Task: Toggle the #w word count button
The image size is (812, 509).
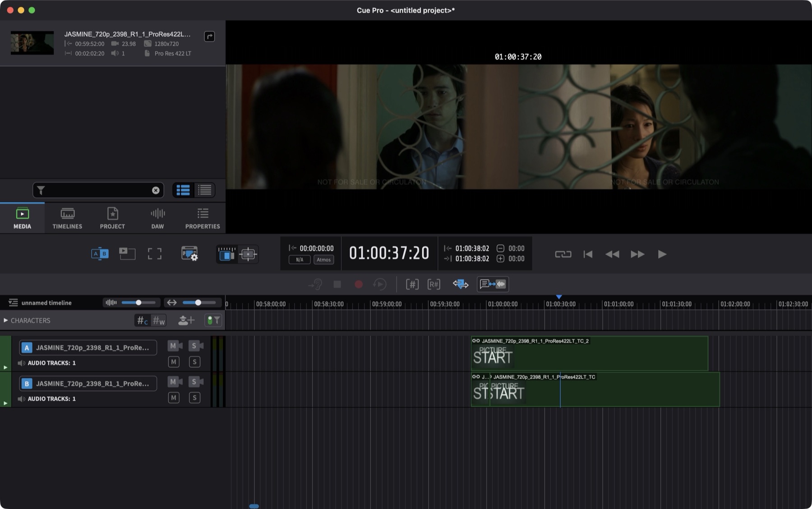Action: [159, 321]
